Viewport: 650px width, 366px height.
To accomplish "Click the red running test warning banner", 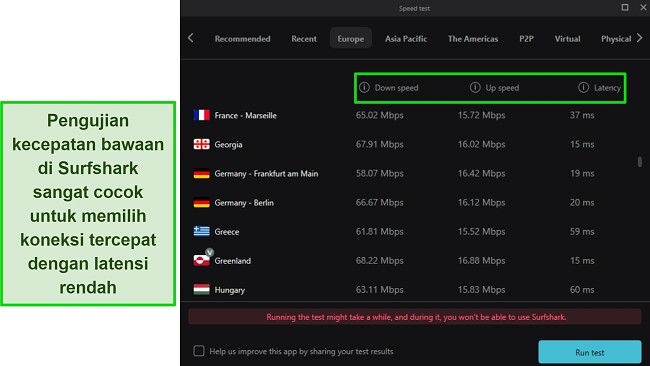I will [x=415, y=317].
